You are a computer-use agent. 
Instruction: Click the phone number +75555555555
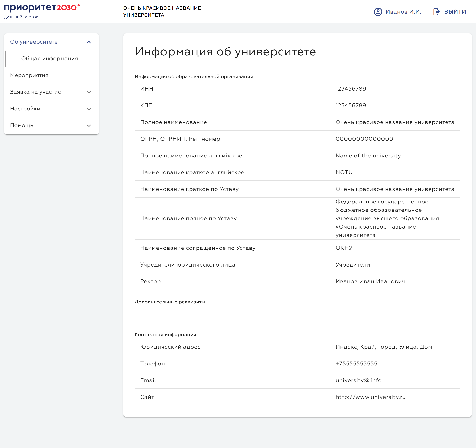(356, 364)
